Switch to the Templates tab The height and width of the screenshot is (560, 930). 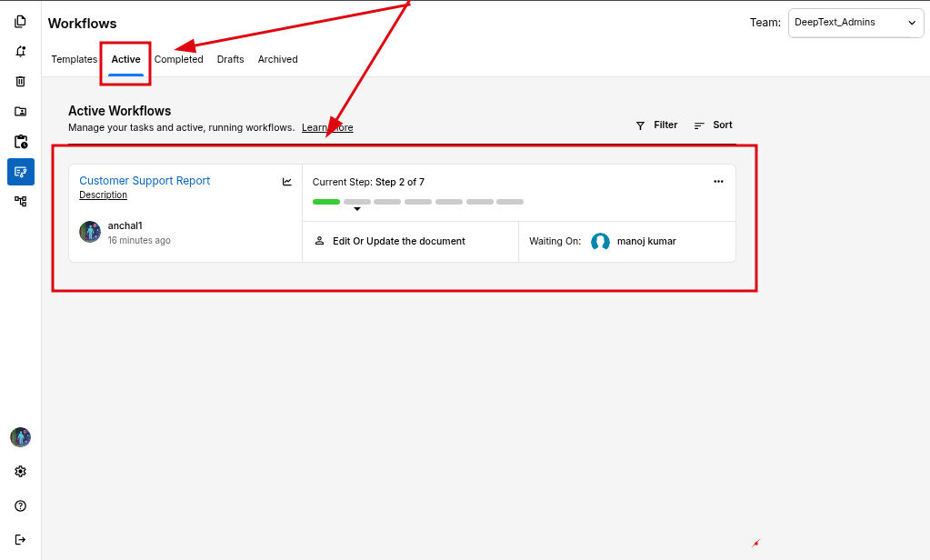click(74, 59)
